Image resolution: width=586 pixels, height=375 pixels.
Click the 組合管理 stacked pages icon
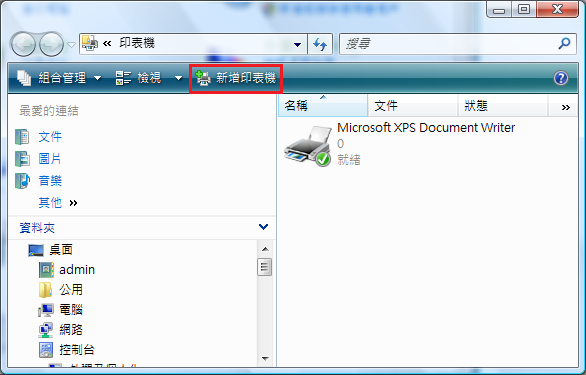(x=24, y=78)
